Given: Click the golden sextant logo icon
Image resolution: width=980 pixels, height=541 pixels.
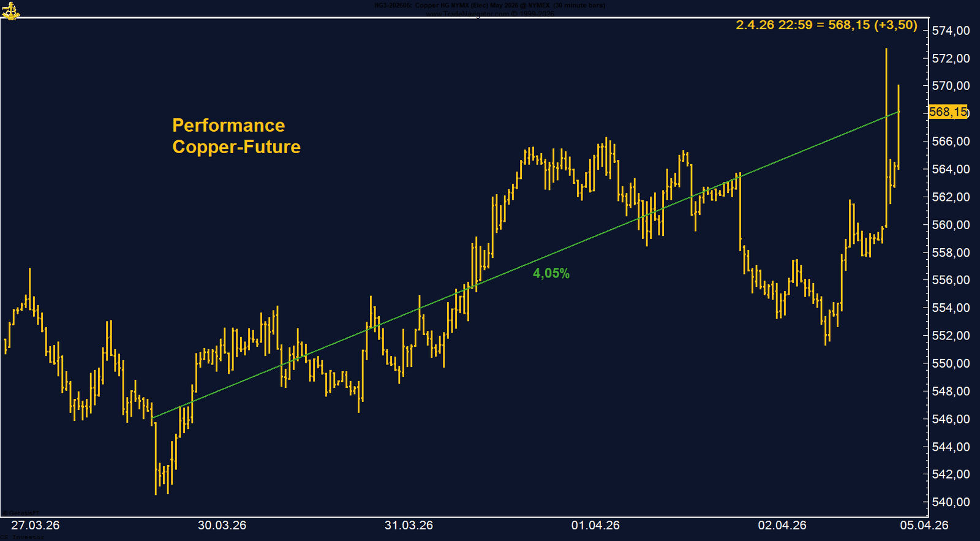Looking at the screenshot, I should (x=10, y=10).
